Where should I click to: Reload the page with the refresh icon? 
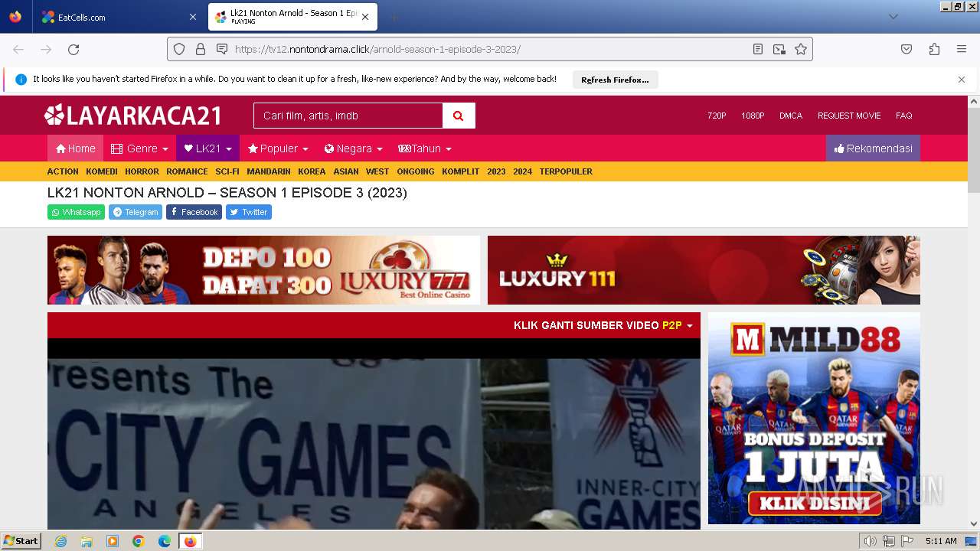[x=73, y=49]
